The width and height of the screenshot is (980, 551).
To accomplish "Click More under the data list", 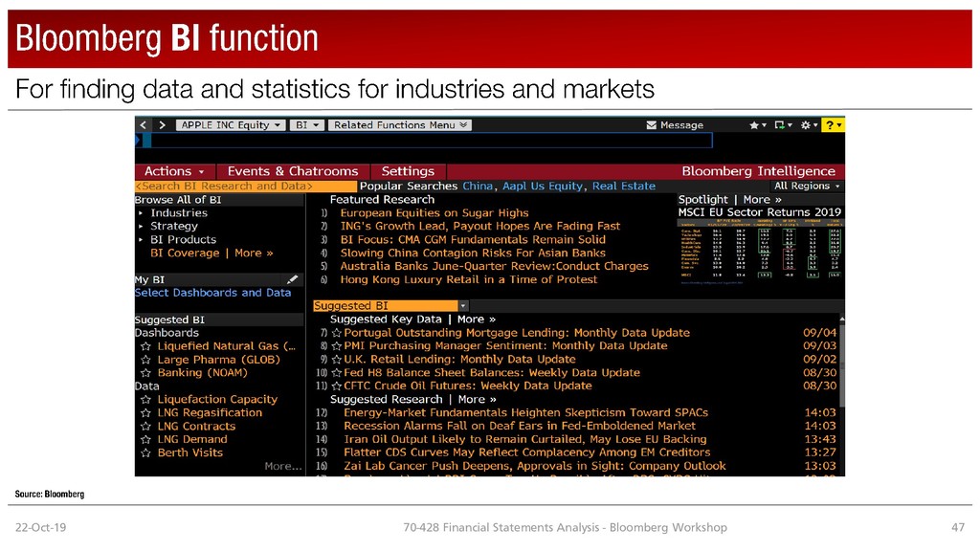I will coord(283,466).
